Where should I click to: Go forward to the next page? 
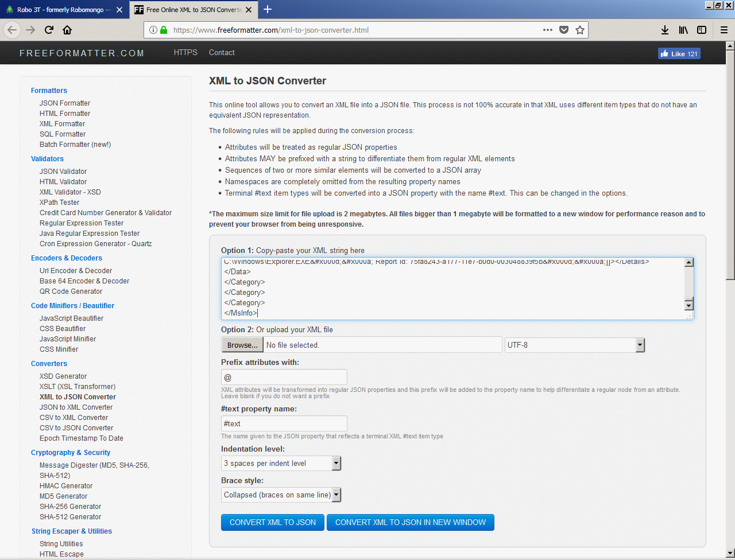[30, 30]
